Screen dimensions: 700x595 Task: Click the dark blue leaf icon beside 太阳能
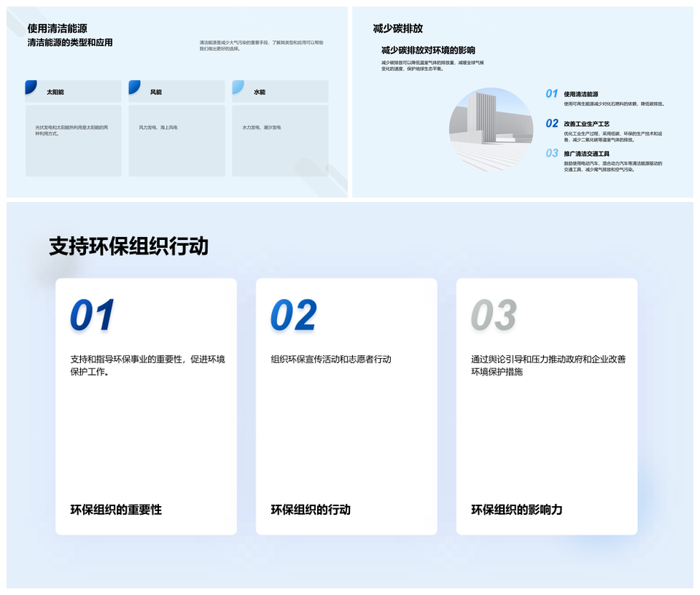pos(31,87)
